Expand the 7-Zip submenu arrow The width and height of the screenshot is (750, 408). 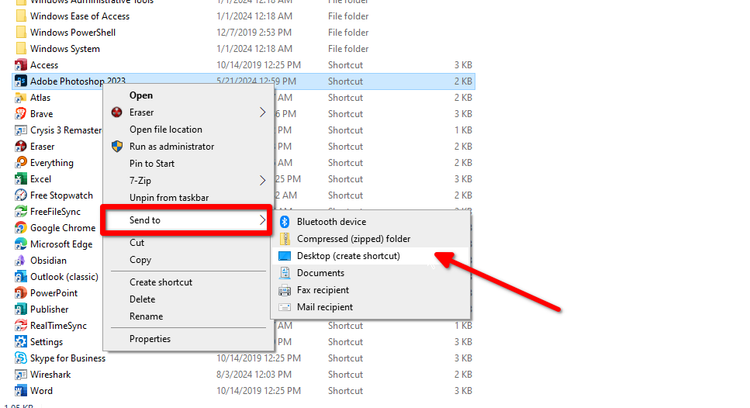click(262, 180)
